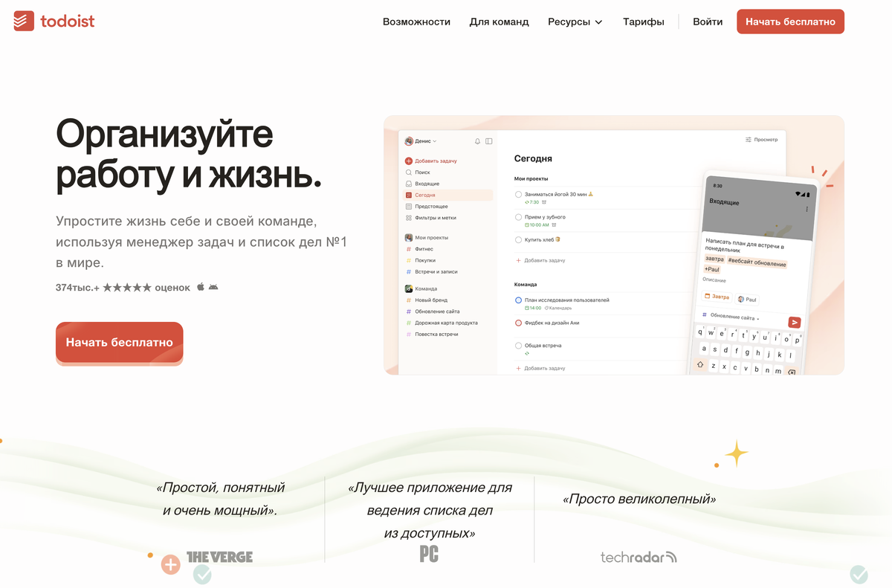Click the Apple icon next to ratings
The height and width of the screenshot is (588, 892).
[x=200, y=287]
